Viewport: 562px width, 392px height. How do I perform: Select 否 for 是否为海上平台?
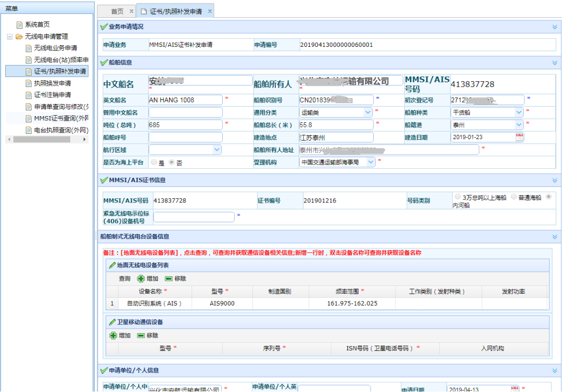point(172,162)
